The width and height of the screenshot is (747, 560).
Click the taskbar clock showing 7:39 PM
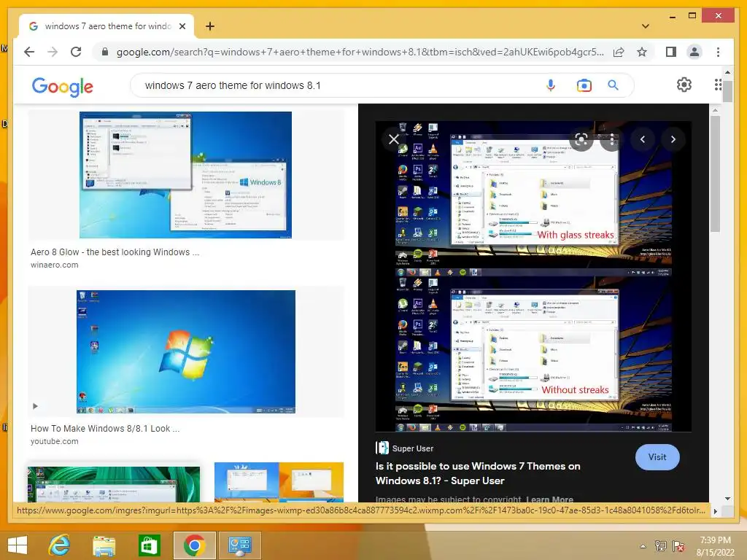point(715,545)
